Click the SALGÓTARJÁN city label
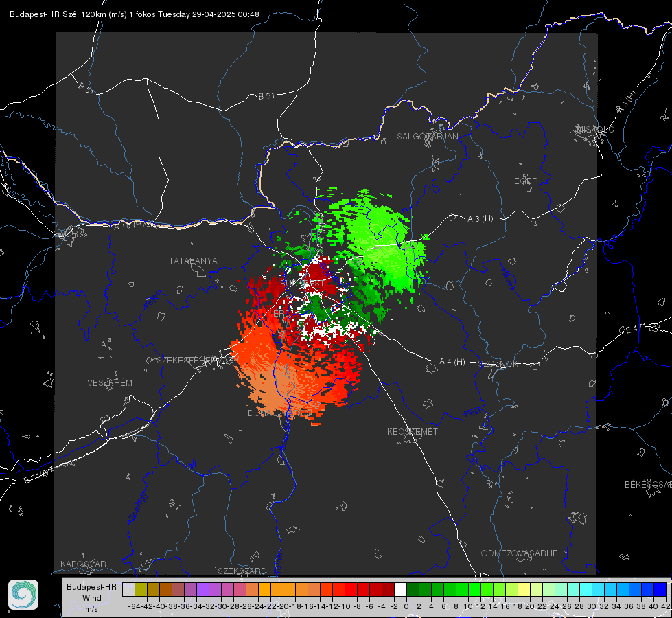The image size is (672, 618). tap(427, 137)
